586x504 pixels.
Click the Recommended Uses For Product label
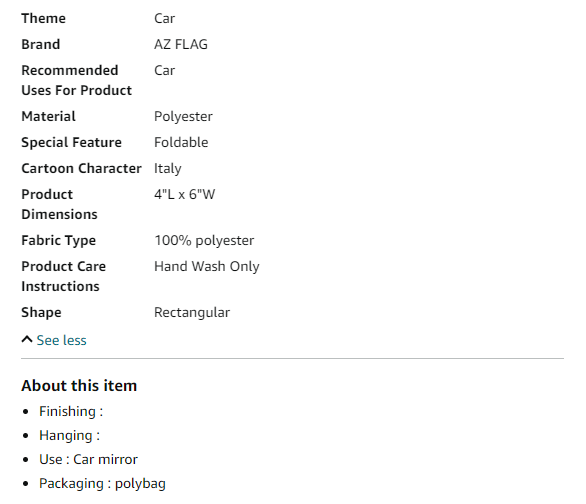tap(77, 80)
